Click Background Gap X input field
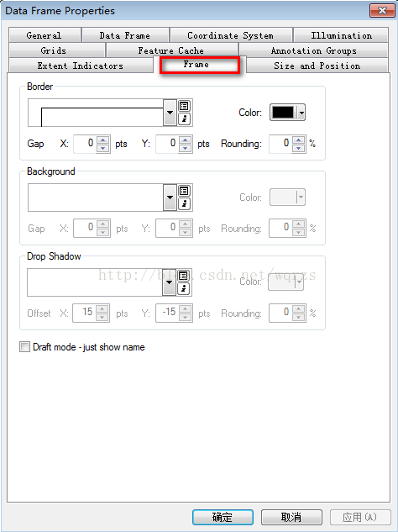 86,228
